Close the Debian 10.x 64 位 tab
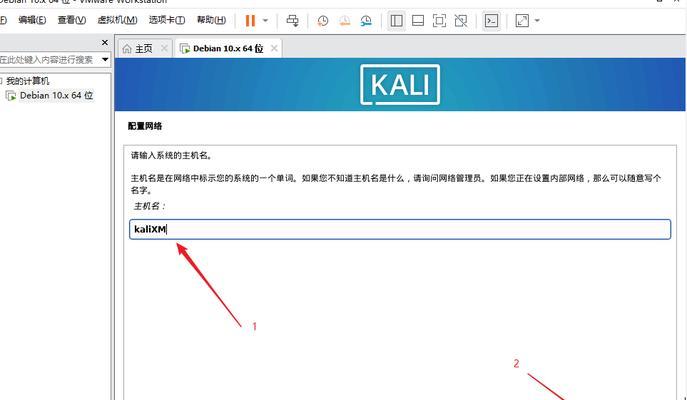The height and width of the screenshot is (400, 687). [274, 48]
